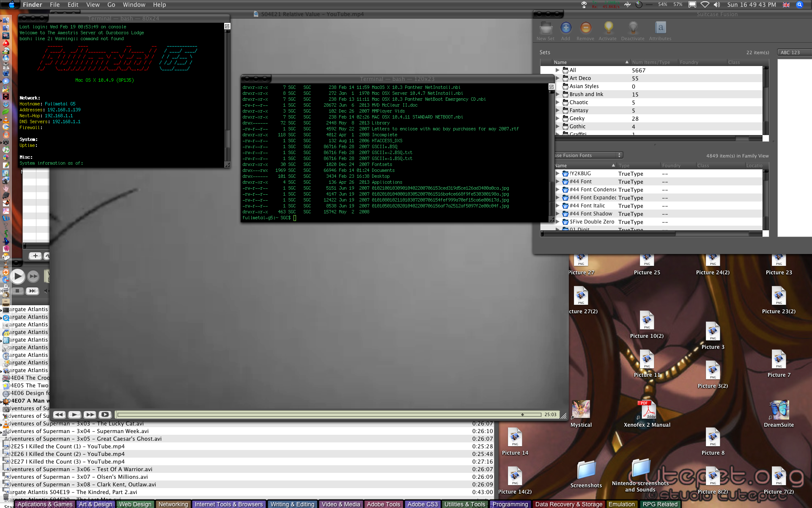Expand the Brush and Ink set
Image resolution: width=812 pixels, height=508 pixels.
(557, 94)
